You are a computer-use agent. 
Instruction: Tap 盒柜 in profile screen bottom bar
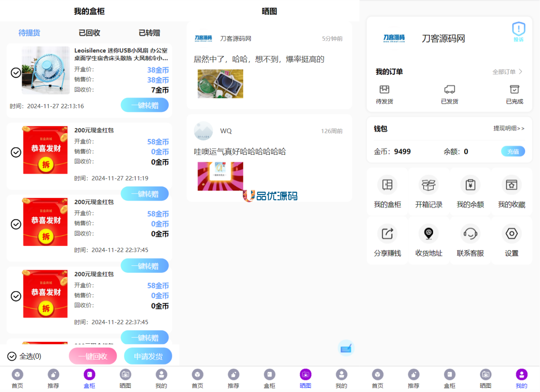[x=449, y=379]
